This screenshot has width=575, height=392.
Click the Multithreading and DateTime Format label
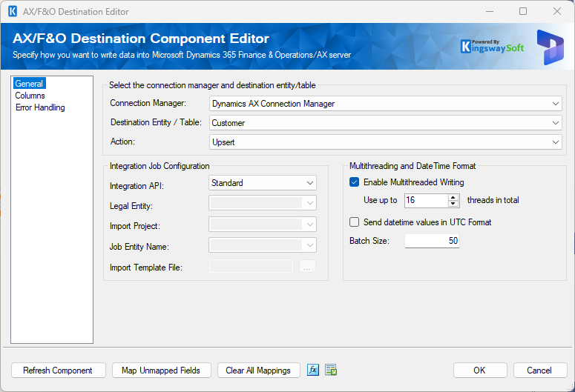click(x=413, y=166)
